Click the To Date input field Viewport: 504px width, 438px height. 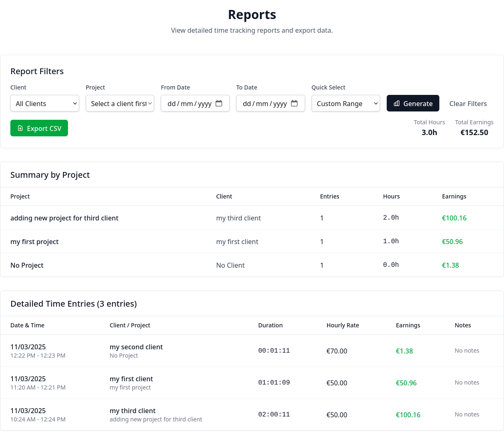pos(266,103)
